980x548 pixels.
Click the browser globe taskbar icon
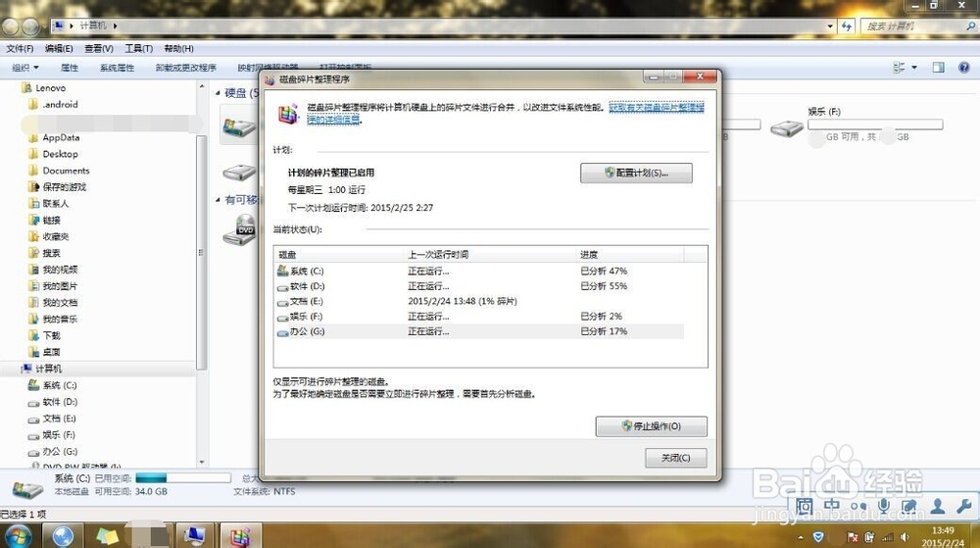pos(63,536)
